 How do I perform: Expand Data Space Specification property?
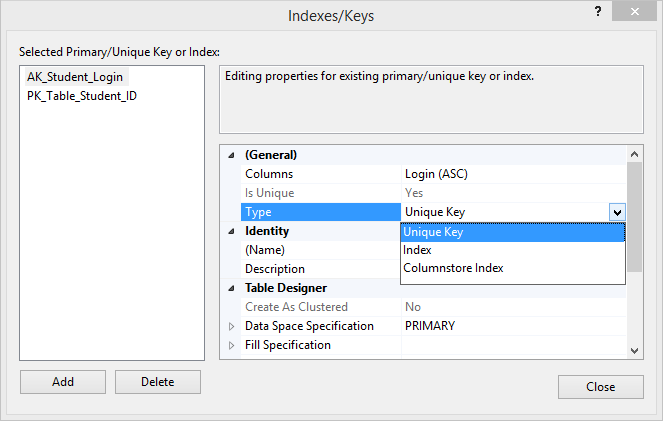coord(231,326)
